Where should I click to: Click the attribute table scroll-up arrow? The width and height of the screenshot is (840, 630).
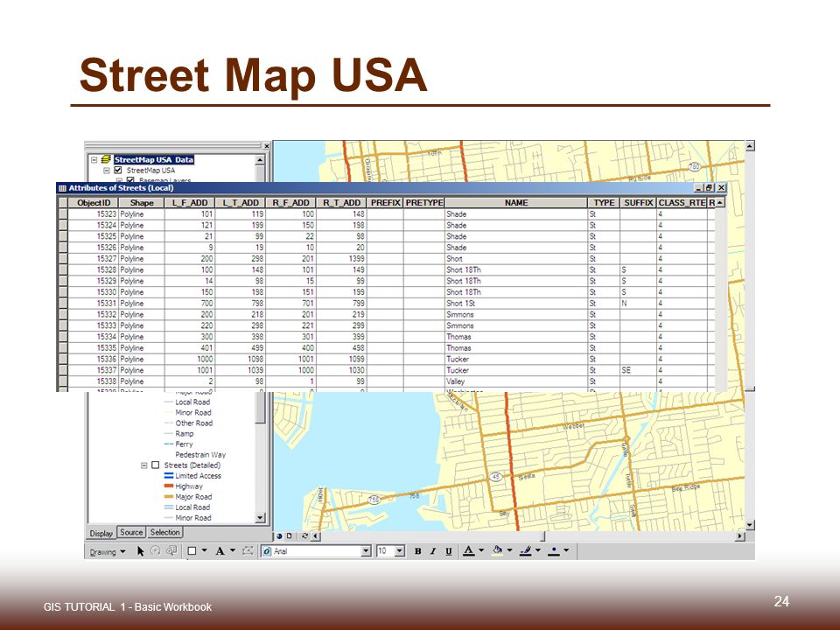(x=720, y=203)
